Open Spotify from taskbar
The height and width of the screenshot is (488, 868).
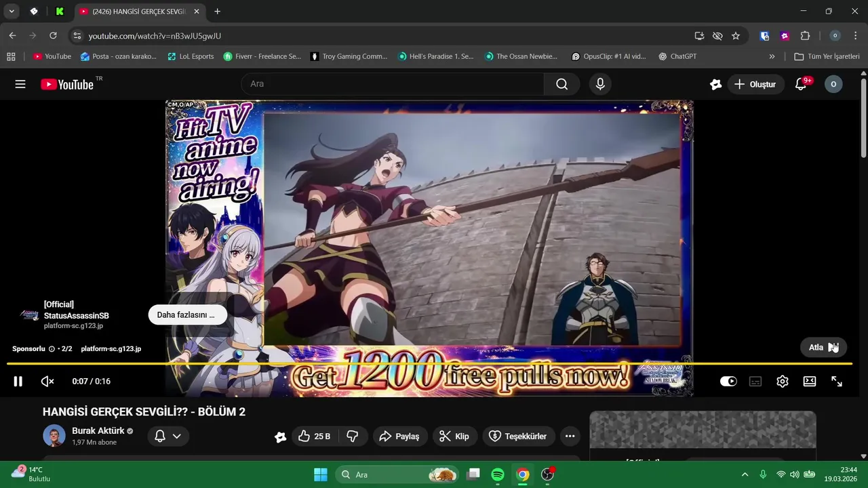(x=498, y=474)
